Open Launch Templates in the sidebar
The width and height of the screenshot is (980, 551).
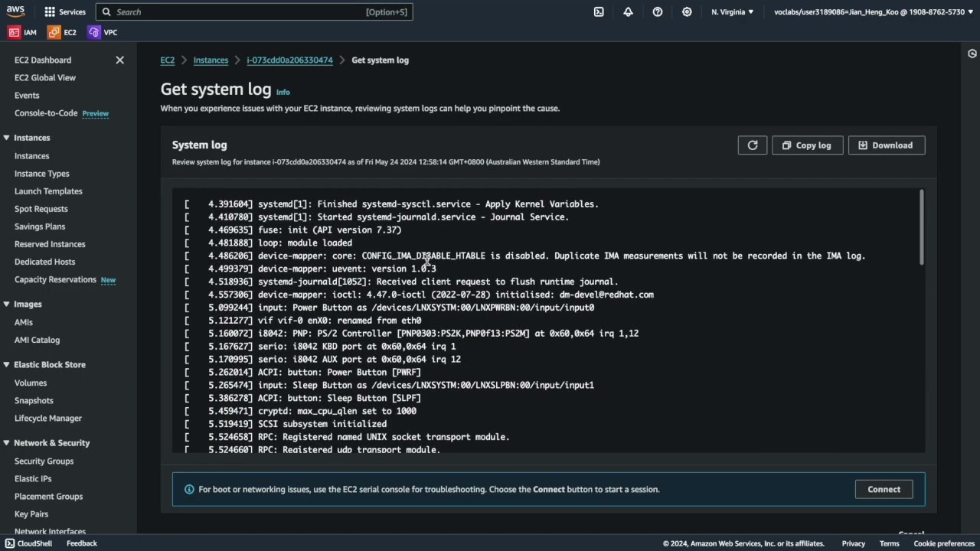pos(48,191)
